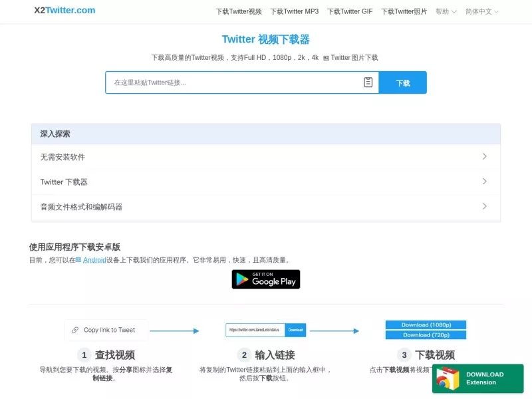Expand the Twitter 下载器 row
The image size is (532, 399).
265,182
